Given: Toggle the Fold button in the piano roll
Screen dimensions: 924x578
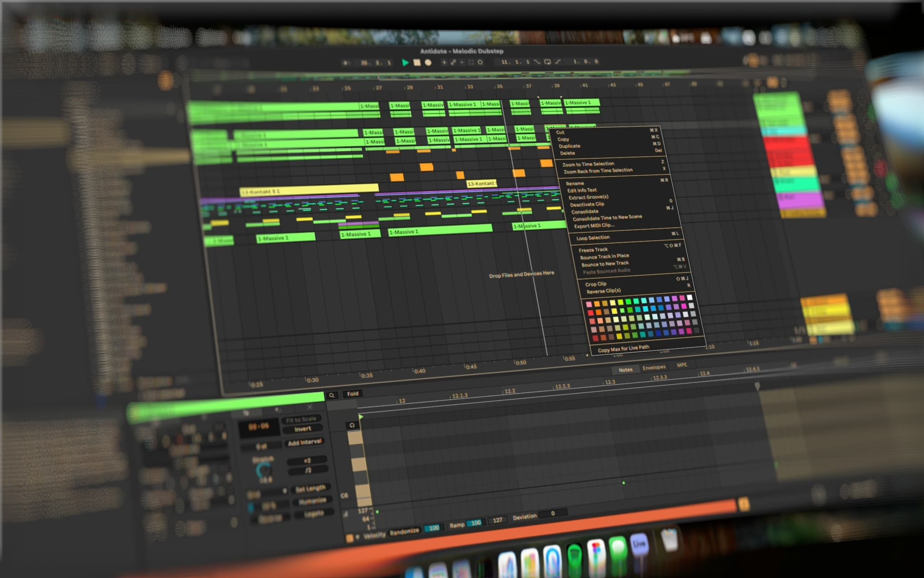Looking at the screenshot, I should click(x=352, y=394).
